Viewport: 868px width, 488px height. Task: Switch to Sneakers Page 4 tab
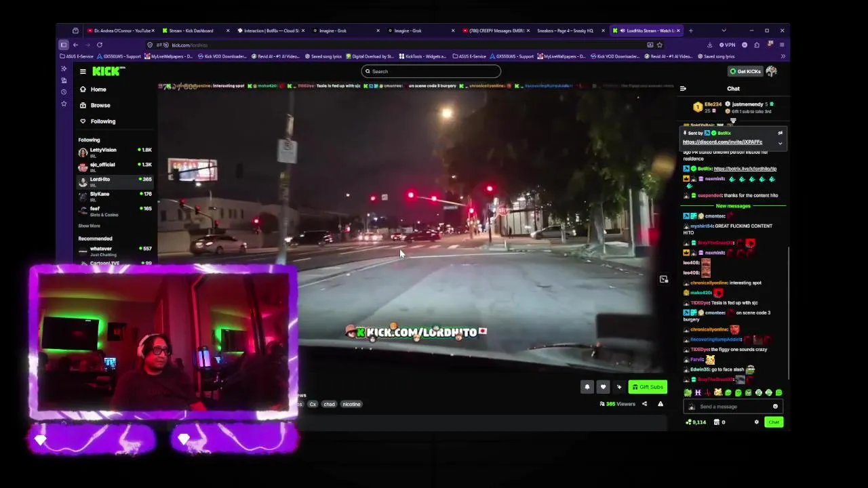click(x=570, y=30)
